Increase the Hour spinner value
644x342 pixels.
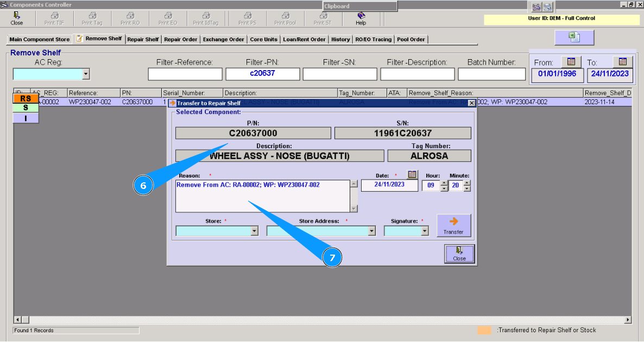click(x=444, y=183)
